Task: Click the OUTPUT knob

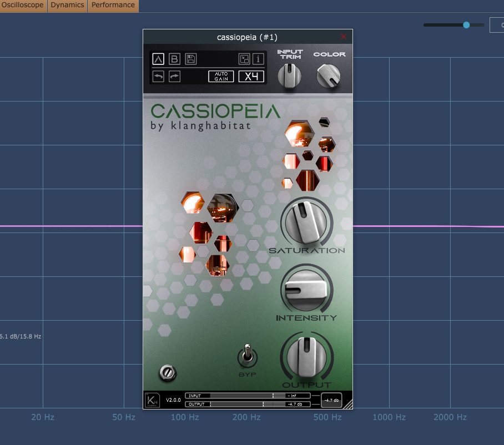Action: click(x=306, y=357)
